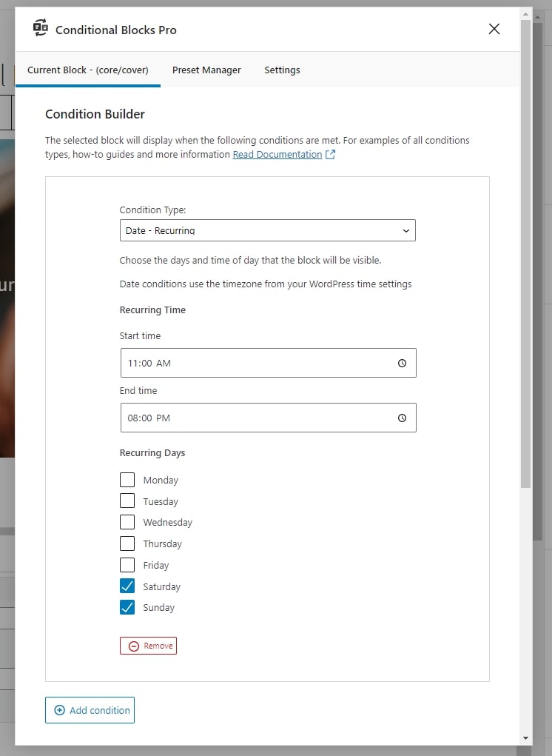552x756 pixels.
Task: Click the dialog's vertical scrollbar thumb
Action: pos(525,254)
